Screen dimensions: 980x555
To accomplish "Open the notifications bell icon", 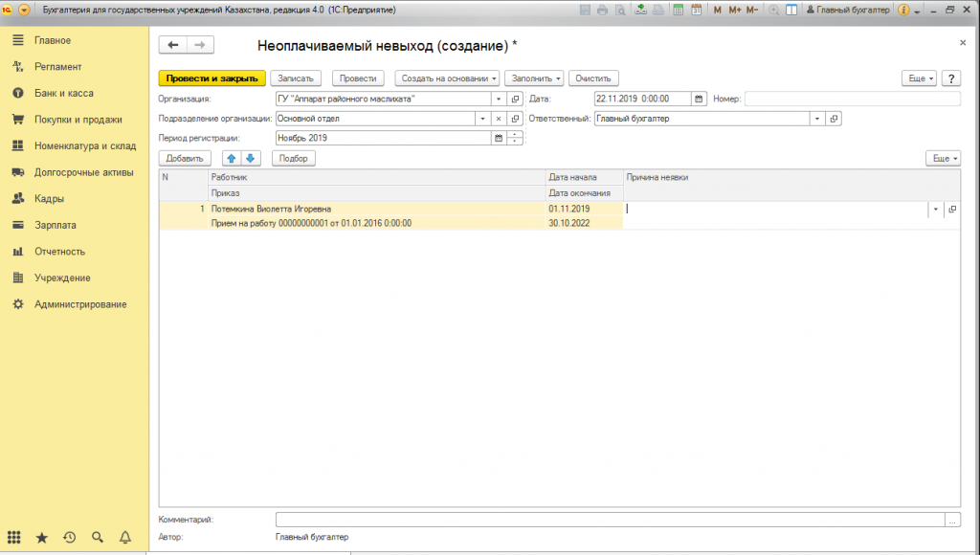I will [124, 538].
